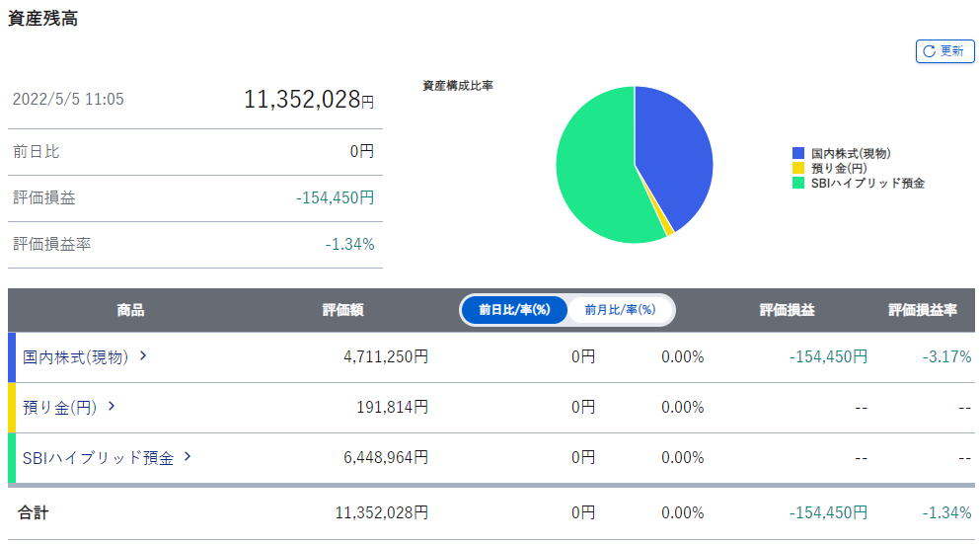
Task: Click the blue legend square for 国内株式(現物)
Action: tap(798, 154)
